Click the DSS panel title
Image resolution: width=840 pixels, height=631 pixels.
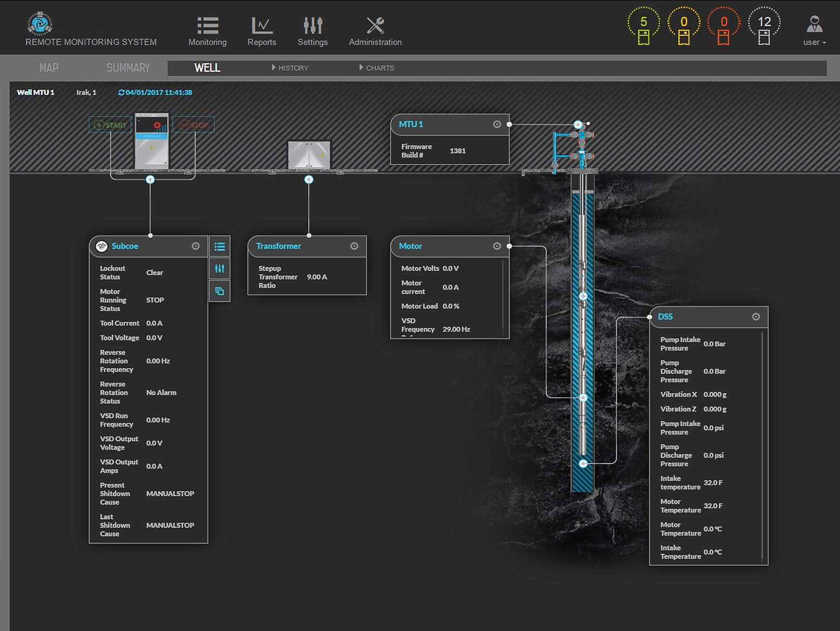[665, 317]
